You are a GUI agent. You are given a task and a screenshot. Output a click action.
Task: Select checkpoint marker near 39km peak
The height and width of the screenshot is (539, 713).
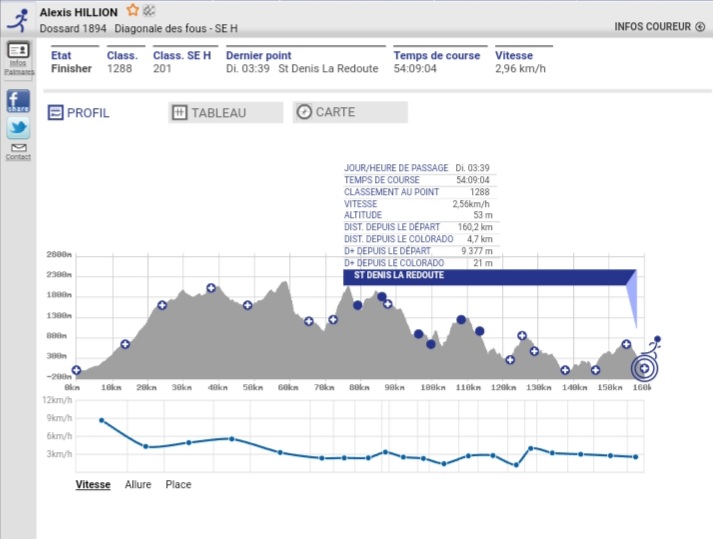(x=211, y=288)
